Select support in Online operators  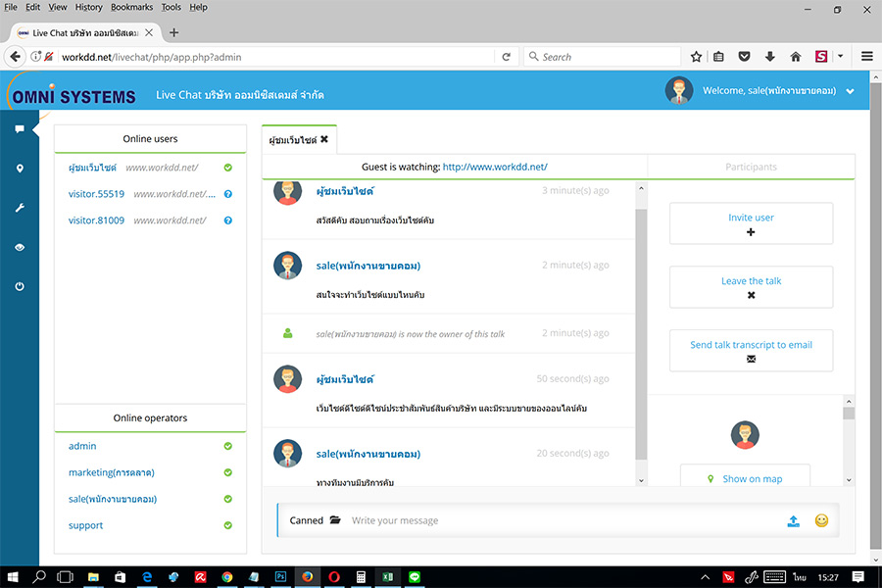click(x=85, y=525)
